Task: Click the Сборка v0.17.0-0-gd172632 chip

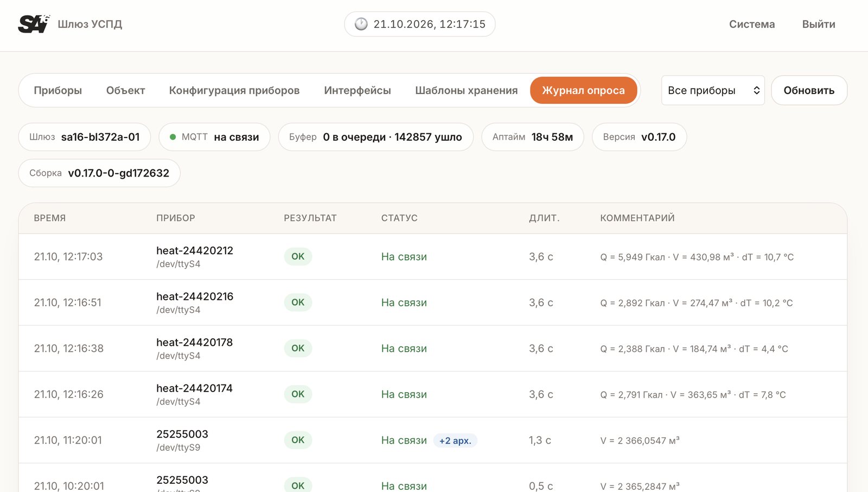Action: pyautogui.click(x=99, y=173)
